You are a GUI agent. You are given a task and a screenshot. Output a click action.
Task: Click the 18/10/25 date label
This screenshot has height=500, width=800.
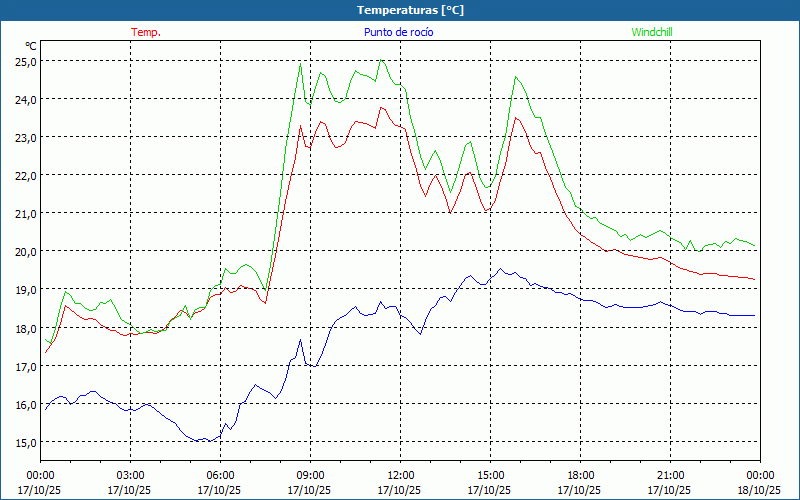[759, 490]
